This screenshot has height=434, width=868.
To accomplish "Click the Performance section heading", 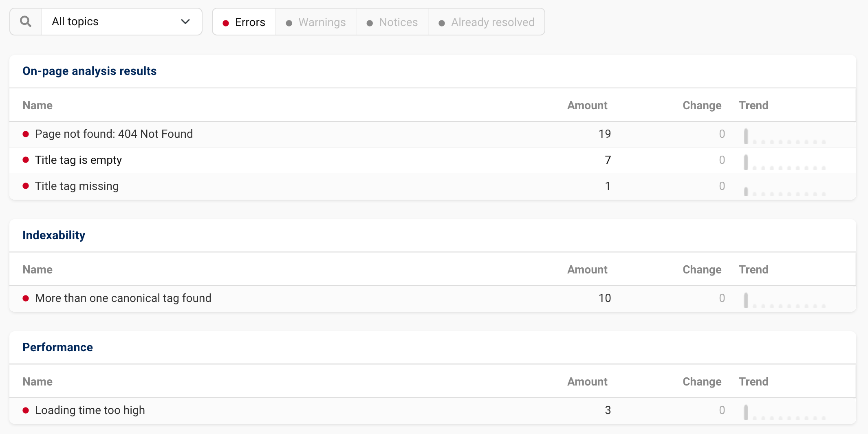I will (x=58, y=348).
